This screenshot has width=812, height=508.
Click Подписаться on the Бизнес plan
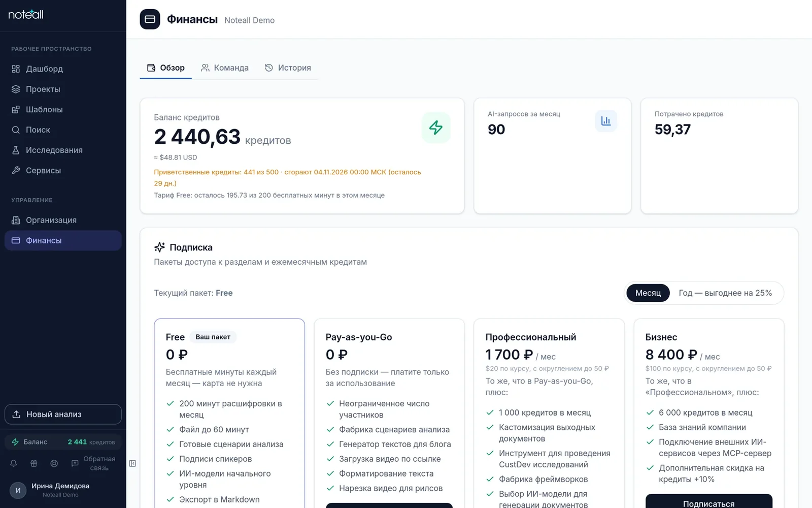pyautogui.click(x=708, y=501)
